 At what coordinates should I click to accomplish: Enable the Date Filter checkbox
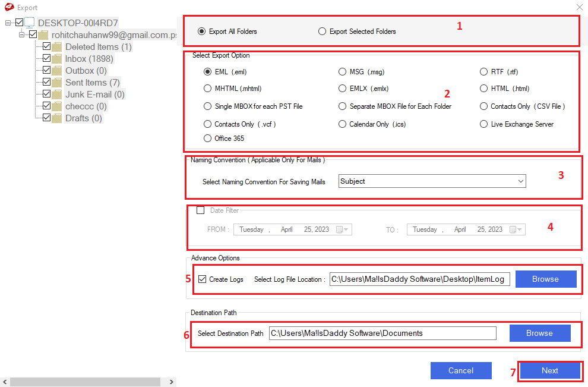(201, 210)
